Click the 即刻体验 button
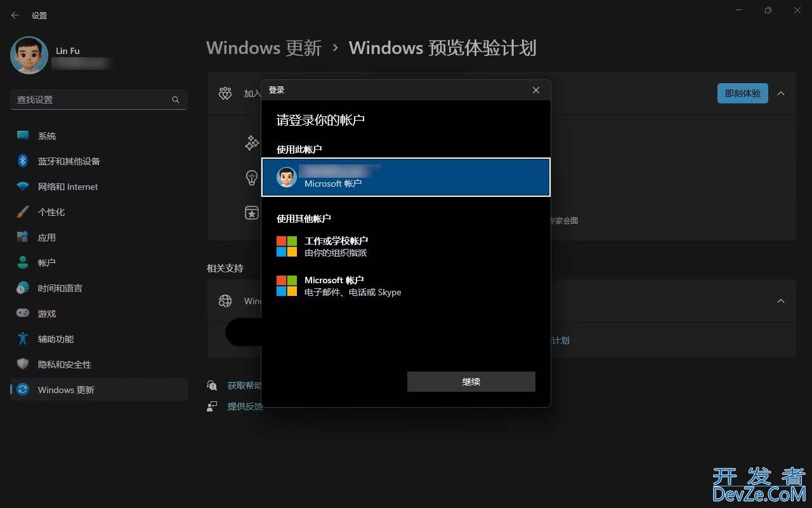 click(x=743, y=93)
